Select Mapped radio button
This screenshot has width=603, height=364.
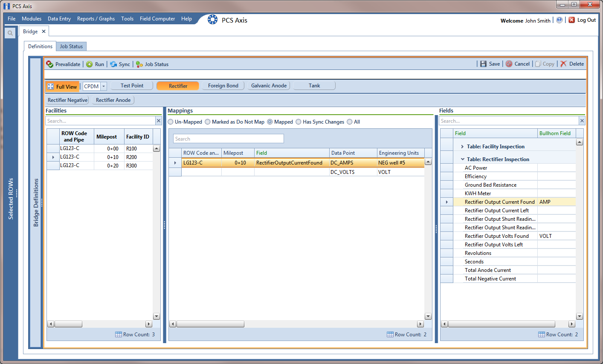(x=270, y=122)
